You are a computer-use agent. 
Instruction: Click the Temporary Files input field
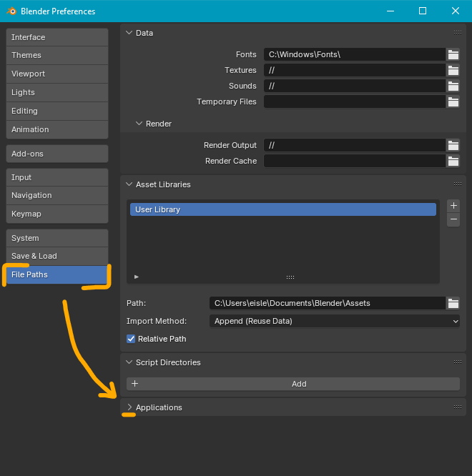coord(355,101)
